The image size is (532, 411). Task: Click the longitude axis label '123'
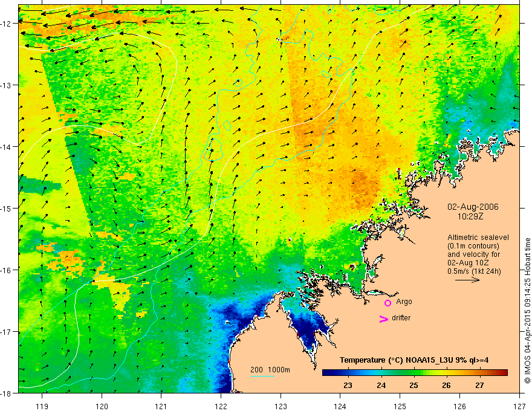pyautogui.click(x=281, y=406)
